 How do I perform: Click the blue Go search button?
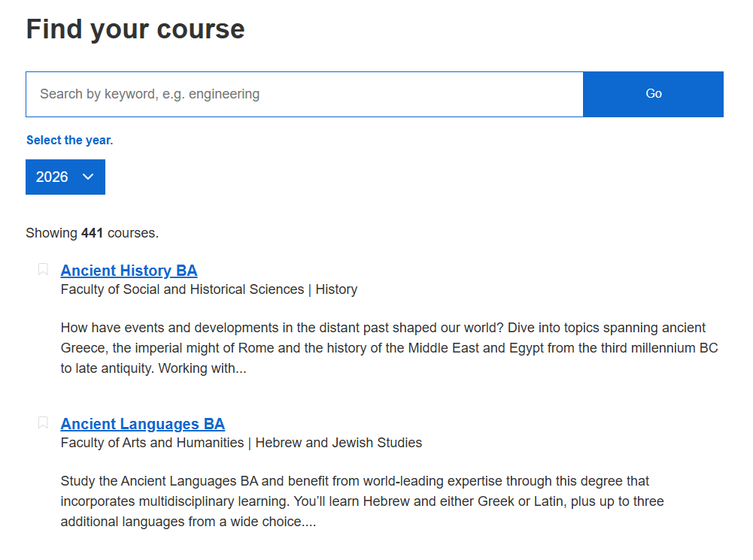pos(653,94)
